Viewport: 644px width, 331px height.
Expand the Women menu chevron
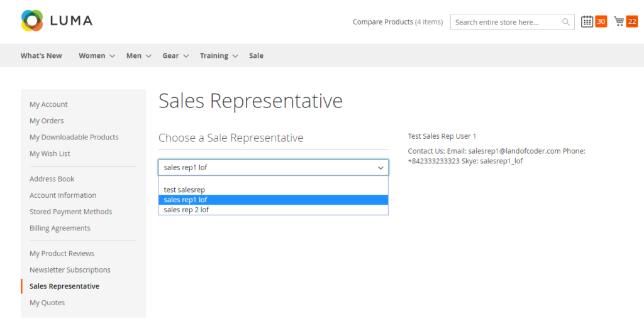click(113, 56)
